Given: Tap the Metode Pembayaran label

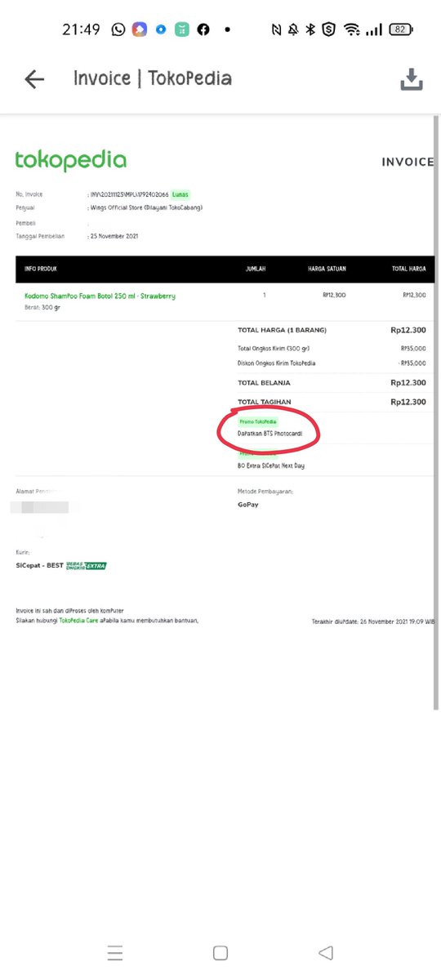Looking at the screenshot, I should (x=265, y=492).
